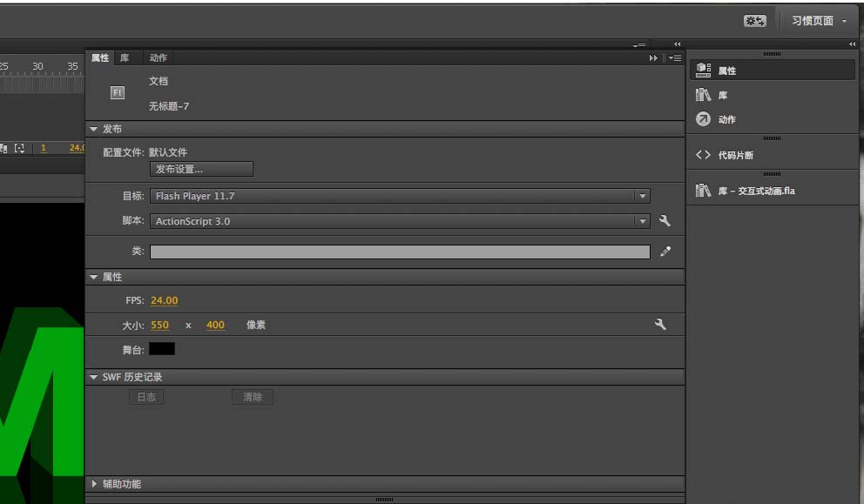Open the 目标 Flash Player 11.7 dropdown
Viewport: 864px width, 504px height.
click(x=400, y=196)
